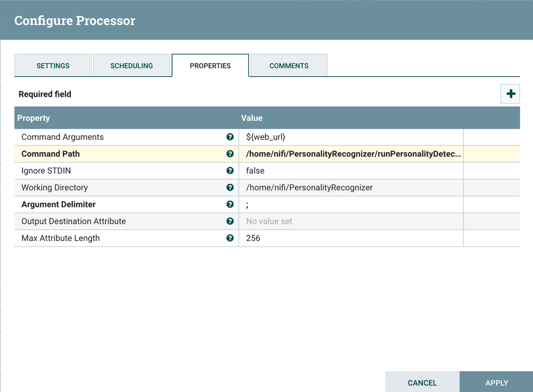Click help icon next to Working Directory

(230, 187)
